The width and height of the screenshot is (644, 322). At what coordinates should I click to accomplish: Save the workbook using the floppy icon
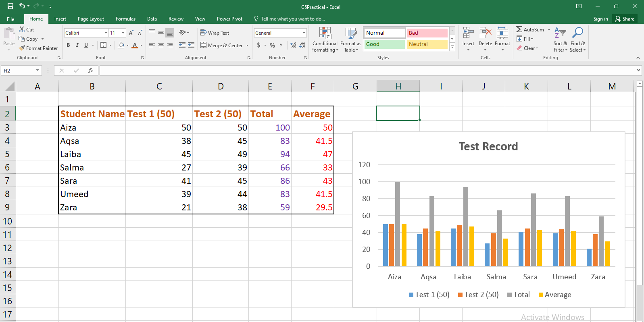coord(10,6)
